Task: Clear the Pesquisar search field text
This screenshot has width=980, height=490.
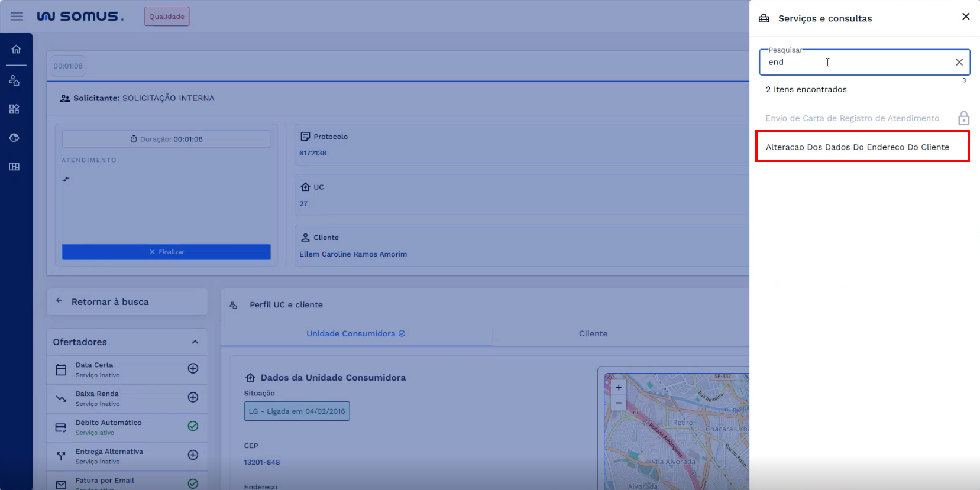Action: (x=959, y=62)
